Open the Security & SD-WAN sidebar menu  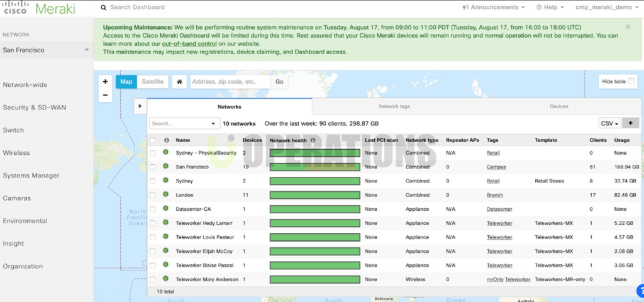tap(35, 108)
